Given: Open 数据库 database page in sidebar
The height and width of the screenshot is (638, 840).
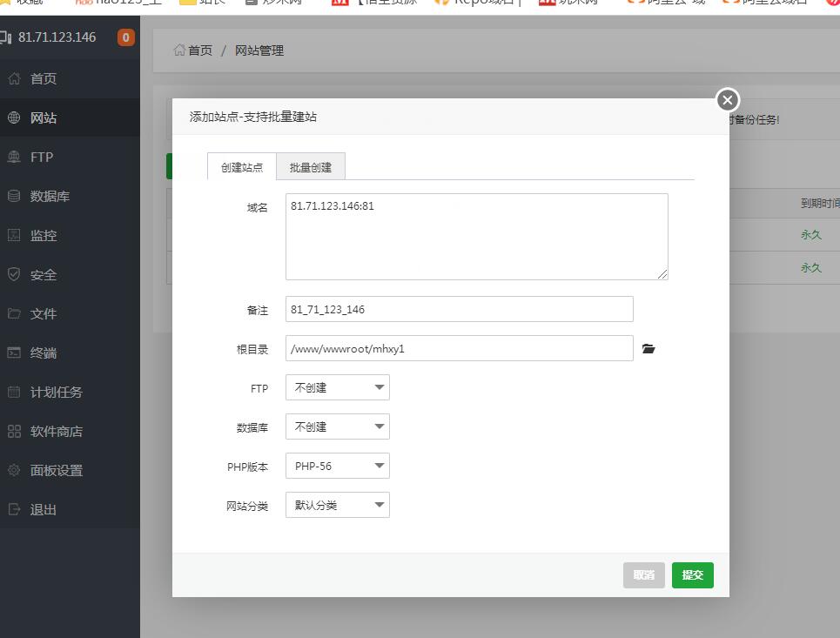Looking at the screenshot, I should [x=50, y=197].
